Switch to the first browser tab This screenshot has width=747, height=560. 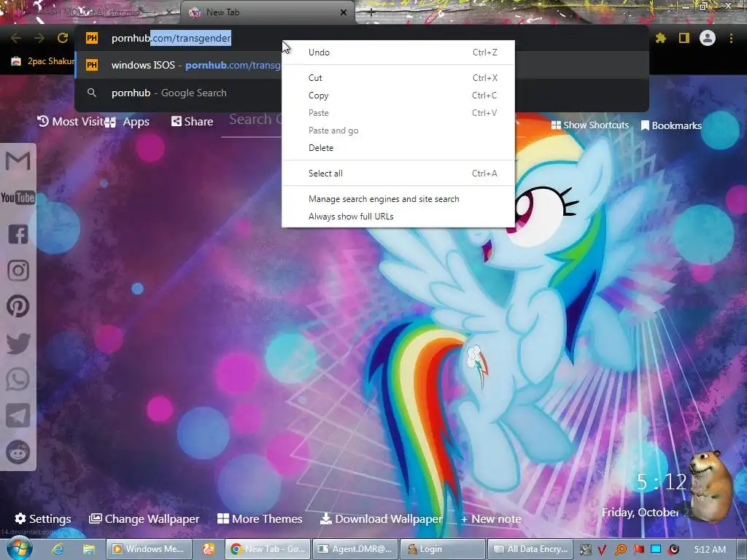pos(90,12)
